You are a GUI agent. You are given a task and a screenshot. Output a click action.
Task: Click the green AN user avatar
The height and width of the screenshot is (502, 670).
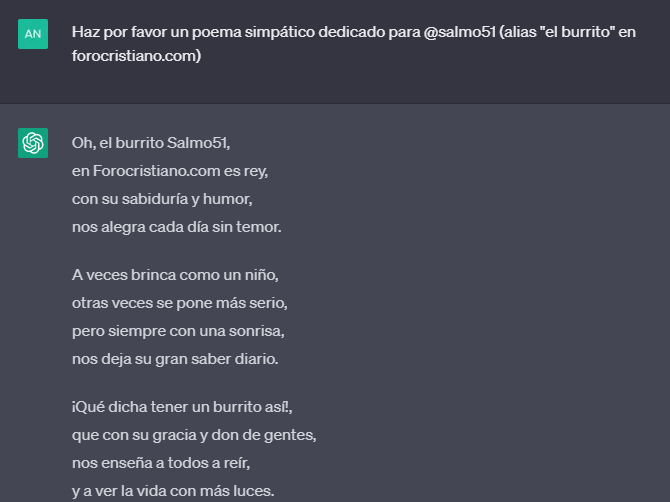coord(33,34)
